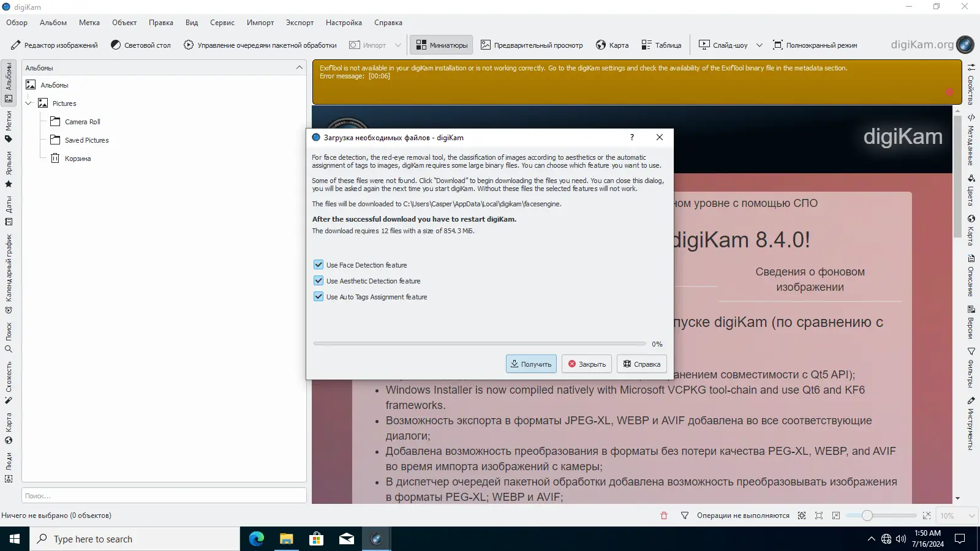
Task: Switch to Миниатюры thumbnails view
Action: [442, 45]
